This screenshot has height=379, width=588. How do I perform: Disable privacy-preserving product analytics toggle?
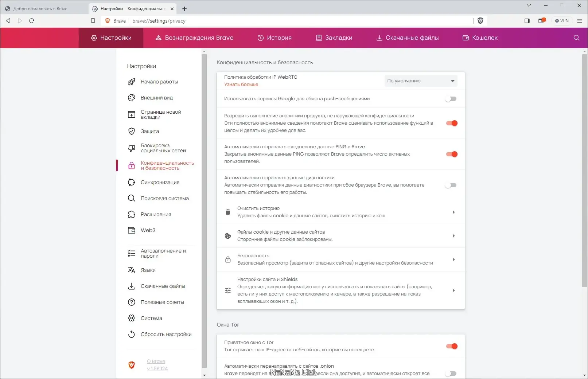pyautogui.click(x=452, y=123)
